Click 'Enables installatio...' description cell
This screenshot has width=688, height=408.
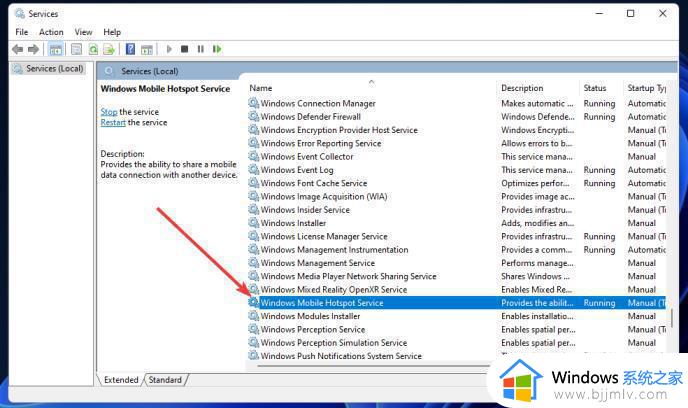tap(538, 316)
